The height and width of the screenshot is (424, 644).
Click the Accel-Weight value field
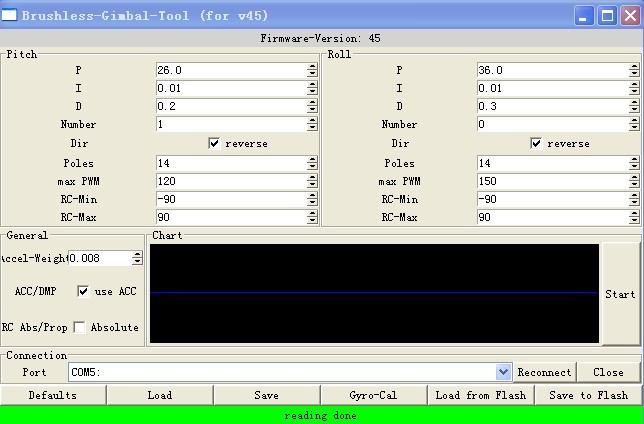[100, 258]
